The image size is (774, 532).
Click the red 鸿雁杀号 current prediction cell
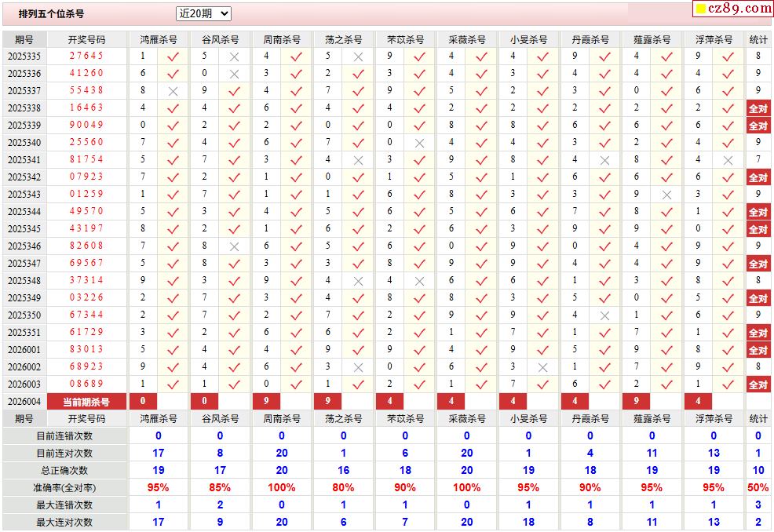click(x=144, y=402)
